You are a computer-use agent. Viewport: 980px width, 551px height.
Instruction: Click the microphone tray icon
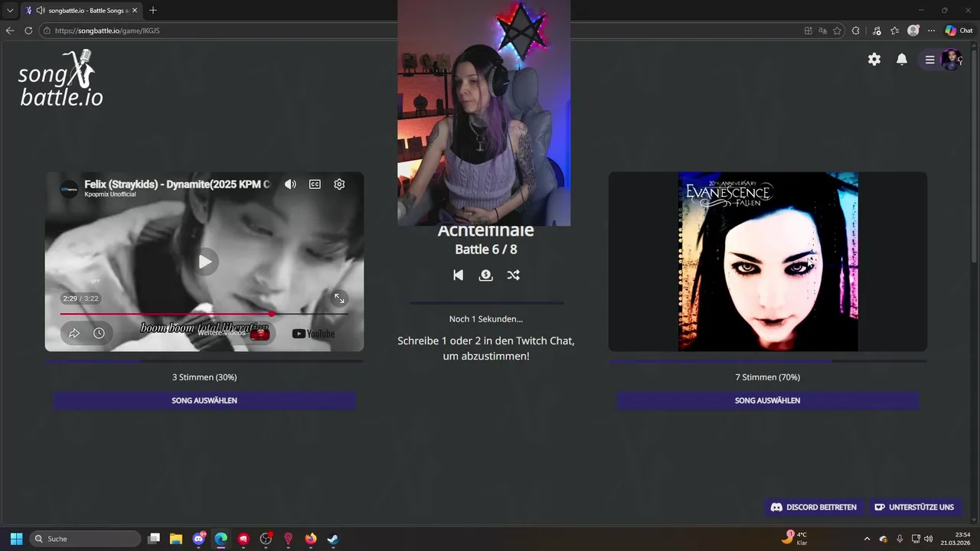point(900,539)
